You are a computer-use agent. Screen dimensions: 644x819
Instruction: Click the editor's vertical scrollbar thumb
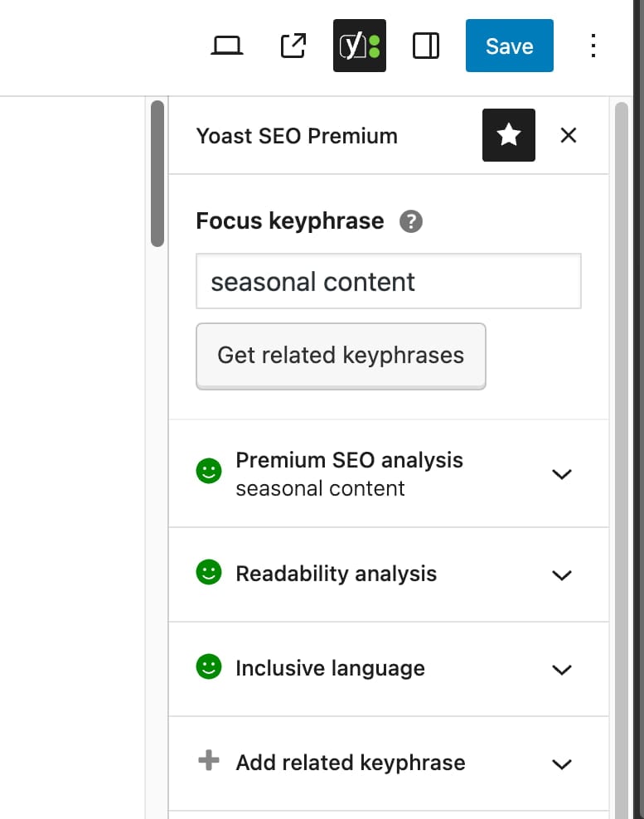(x=157, y=174)
